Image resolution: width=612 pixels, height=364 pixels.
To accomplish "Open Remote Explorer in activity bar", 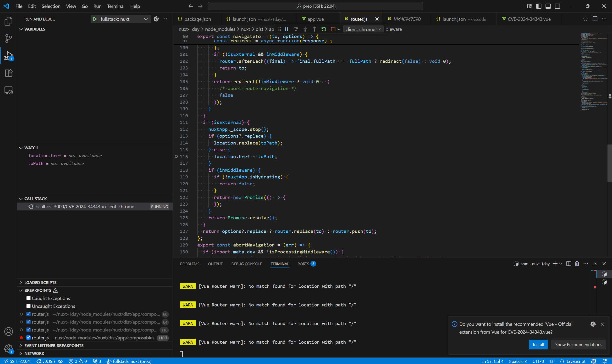I will point(9,91).
